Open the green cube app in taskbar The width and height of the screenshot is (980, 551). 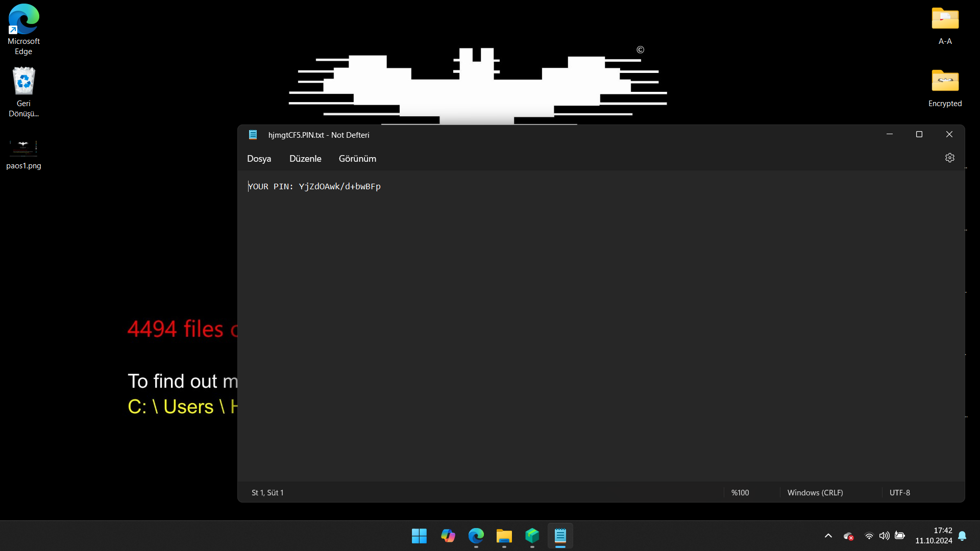coord(532,536)
